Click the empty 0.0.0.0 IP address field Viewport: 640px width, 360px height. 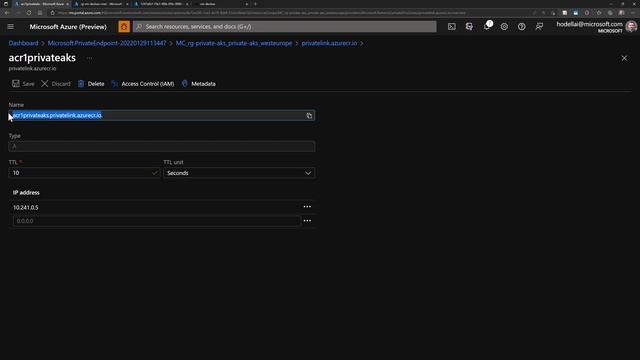pos(156,221)
